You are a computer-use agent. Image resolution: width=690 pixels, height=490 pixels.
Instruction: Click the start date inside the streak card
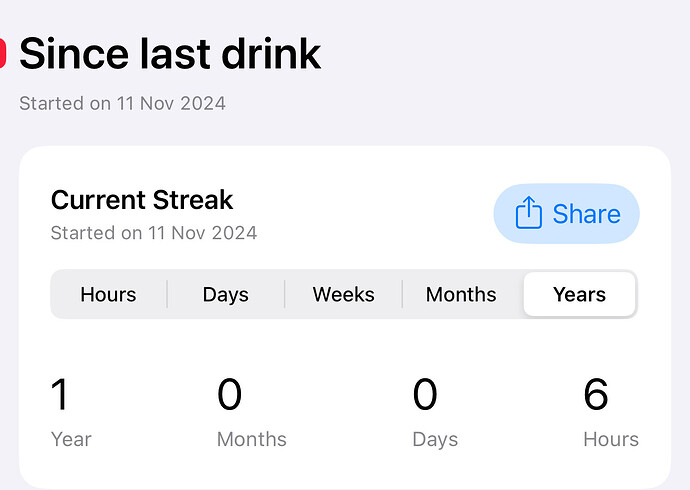pyautogui.click(x=154, y=233)
